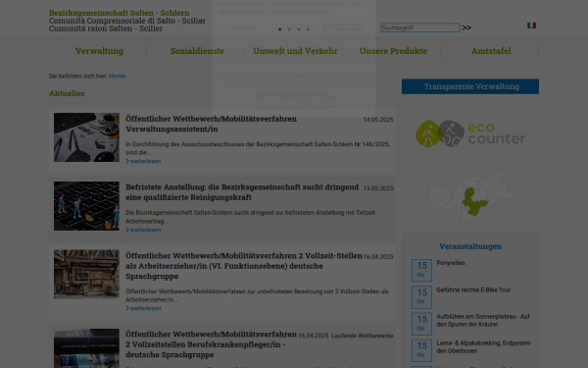Click Bezirksgemeinschaft Salten - Schlern site title
588x368 pixels.
click(x=120, y=13)
